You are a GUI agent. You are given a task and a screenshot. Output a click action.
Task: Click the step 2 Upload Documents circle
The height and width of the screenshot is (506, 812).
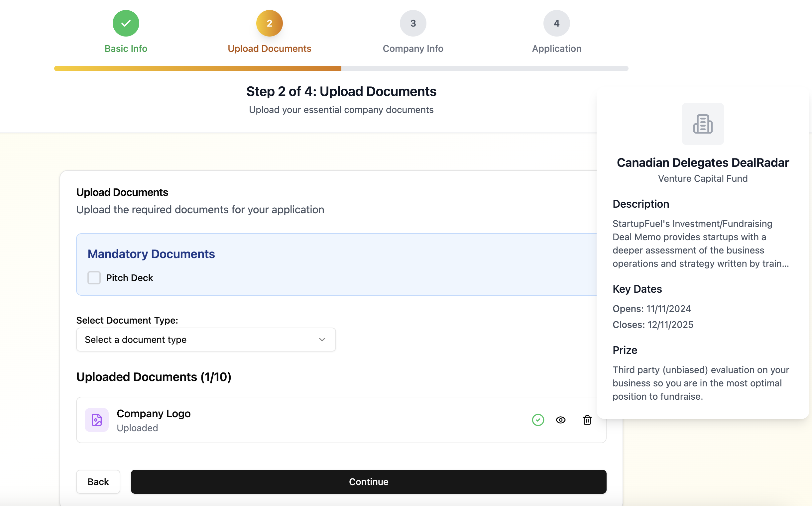pos(270,24)
